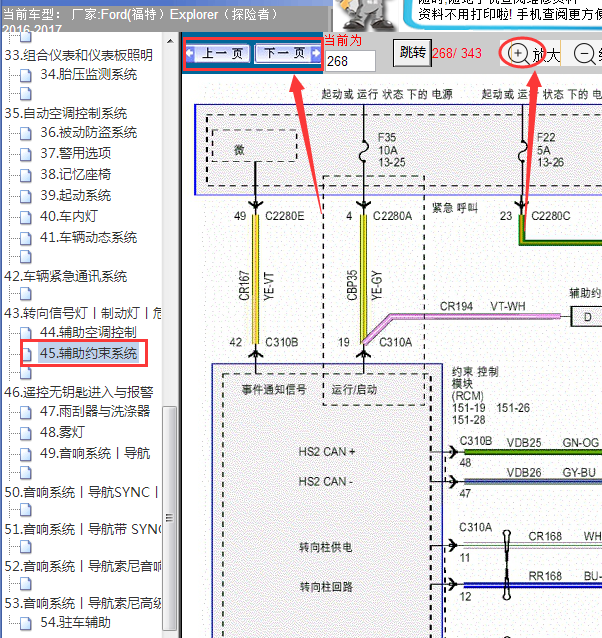602x638 pixels.
Task: Click unnamed document icon below 42.车辆紧急通讯系统
Action: click(x=26, y=293)
